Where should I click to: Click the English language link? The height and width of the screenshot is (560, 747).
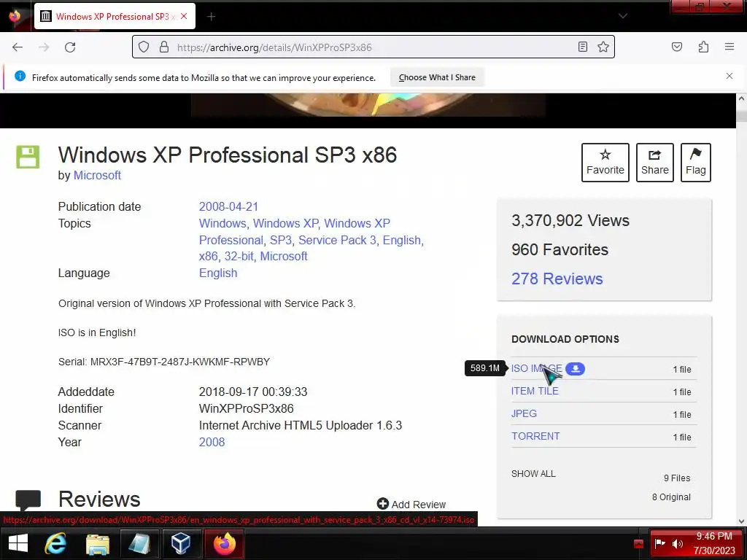pyautogui.click(x=217, y=273)
